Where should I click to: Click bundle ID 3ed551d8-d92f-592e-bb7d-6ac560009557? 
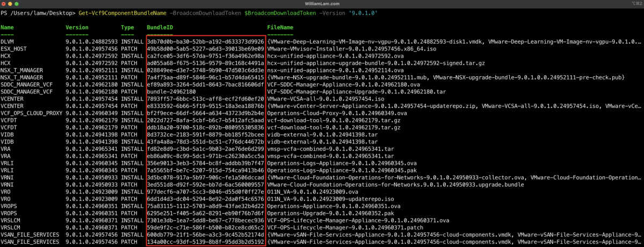pyautogui.click(x=205, y=184)
